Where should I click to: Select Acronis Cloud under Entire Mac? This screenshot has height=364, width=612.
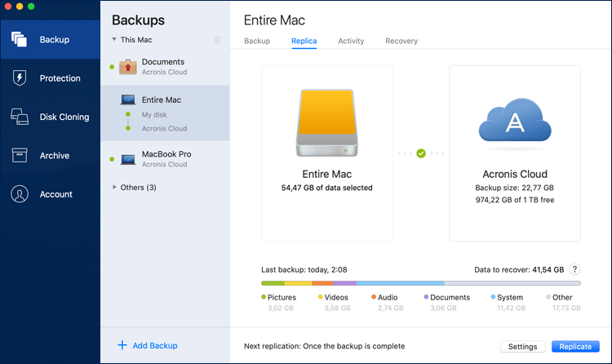pyautogui.click(x=164, y=128)
